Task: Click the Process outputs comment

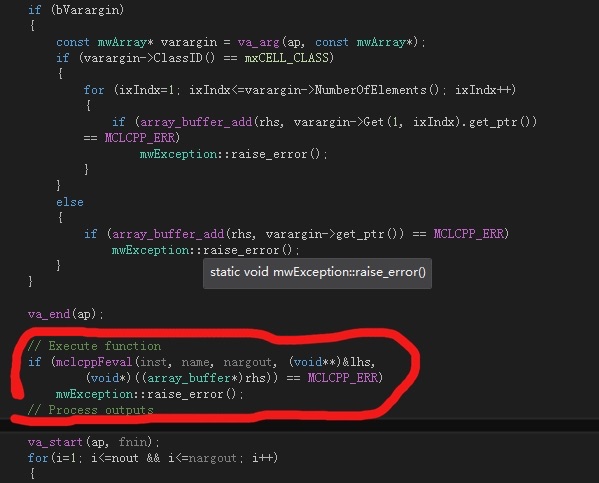Action: click(x=91, y=410)
